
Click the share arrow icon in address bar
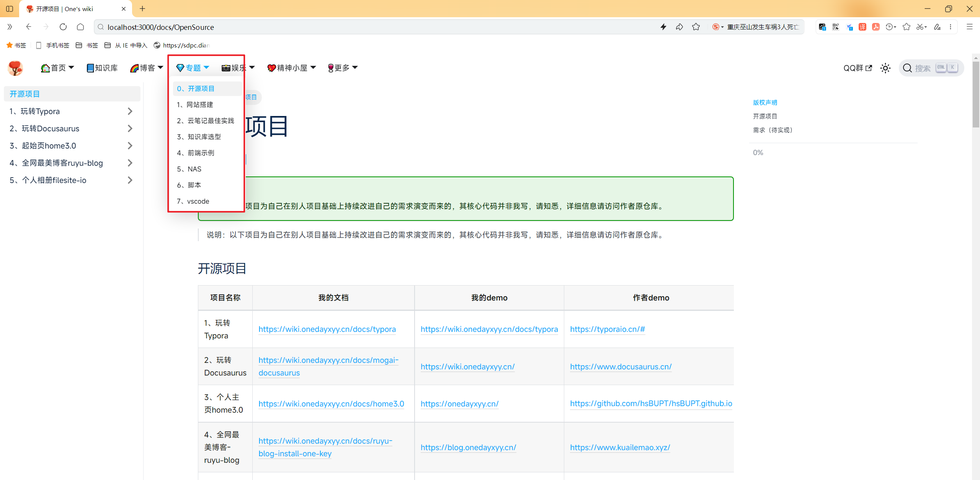[679, 27]
